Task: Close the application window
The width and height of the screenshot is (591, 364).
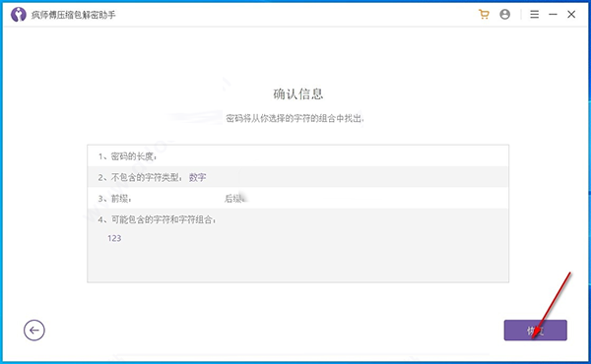Action: (571, 15)
